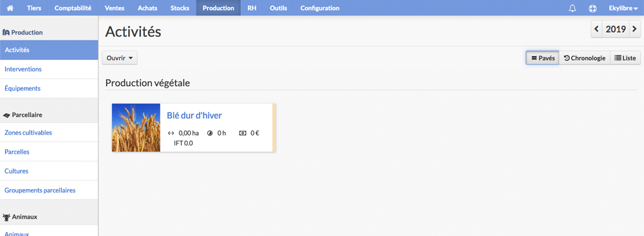The image size is (644, 236).
Task: Open Cultures in the sidebar
Action: pos(49,171)
